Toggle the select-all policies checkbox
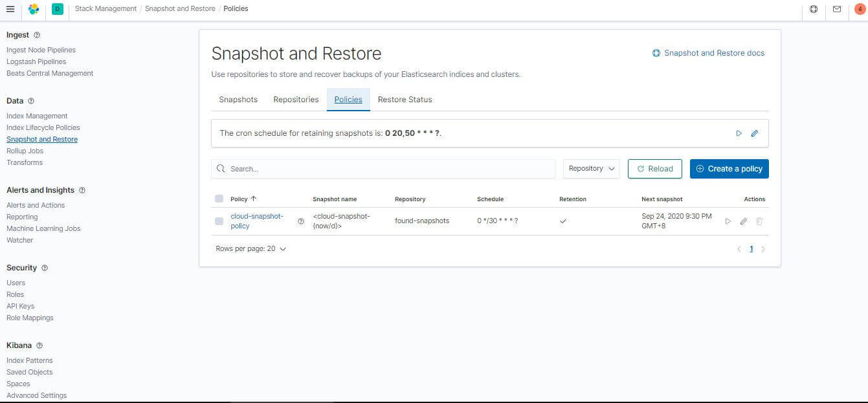Viewport: 868px width, 403px height. point(219,199)
